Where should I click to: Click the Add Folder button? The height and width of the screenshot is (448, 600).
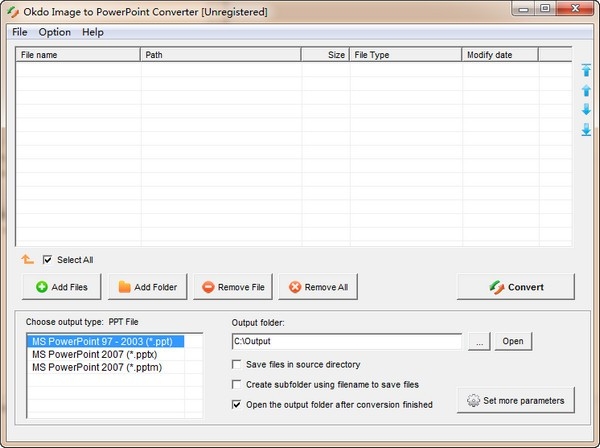148,287
